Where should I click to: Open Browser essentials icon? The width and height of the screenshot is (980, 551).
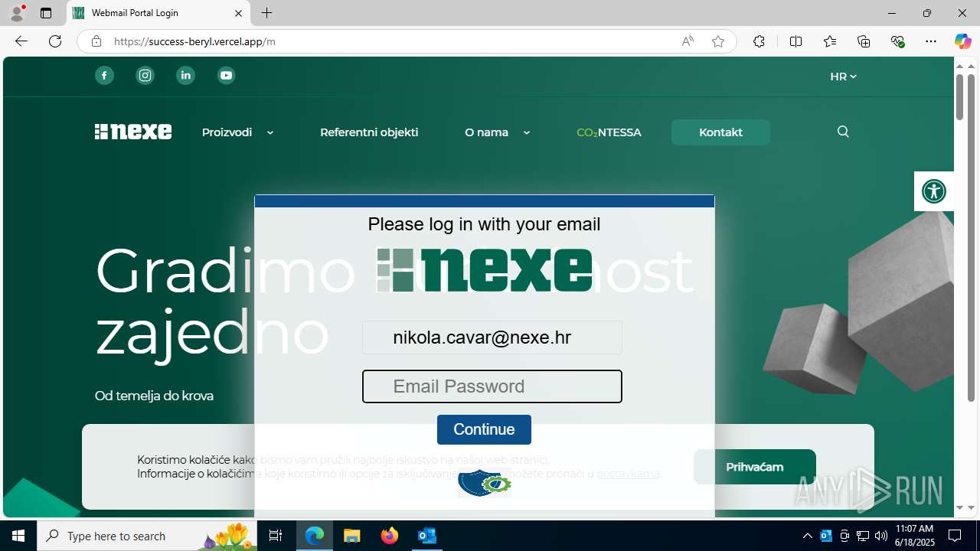[x=898, y=41]
